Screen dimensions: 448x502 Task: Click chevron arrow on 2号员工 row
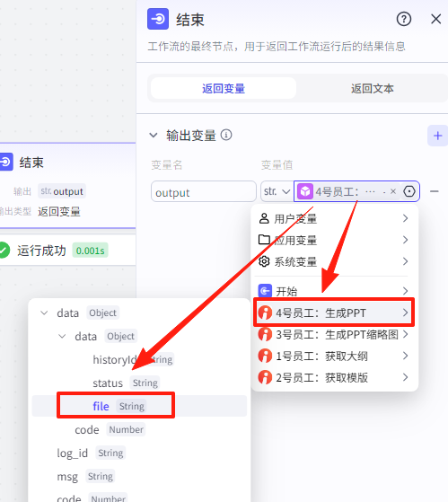click(405, 377)
